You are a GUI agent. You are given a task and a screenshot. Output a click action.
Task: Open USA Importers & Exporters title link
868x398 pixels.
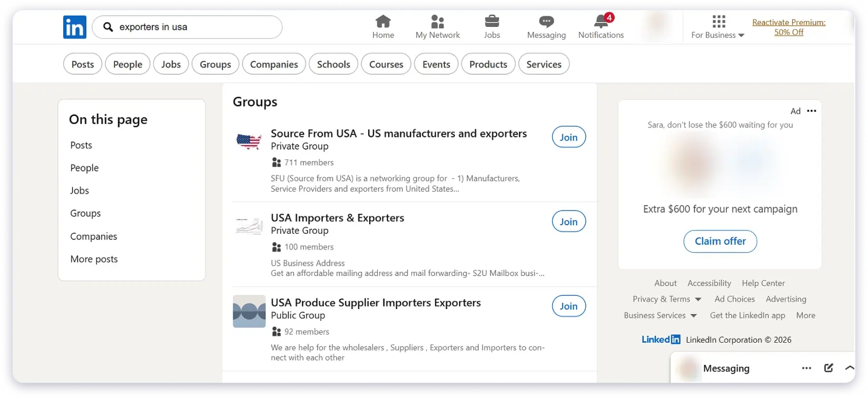pyautogui.click(x=338, y=217)
